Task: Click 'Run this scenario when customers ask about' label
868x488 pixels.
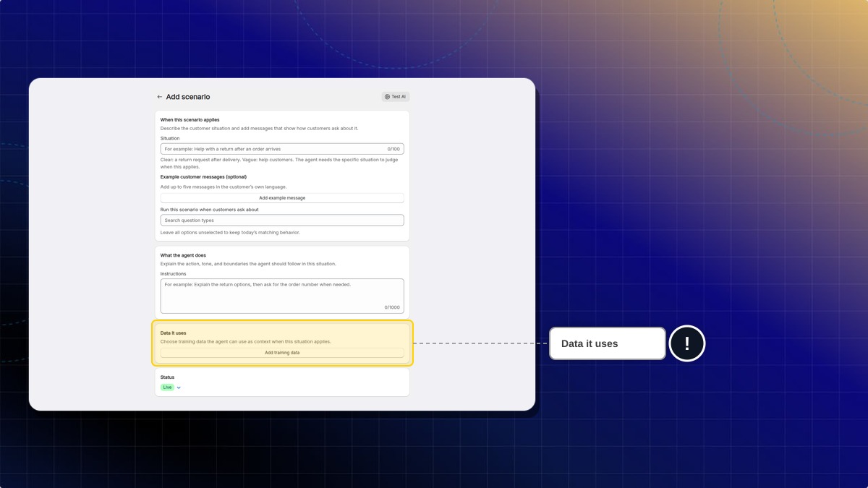Action: click(209, 210)
